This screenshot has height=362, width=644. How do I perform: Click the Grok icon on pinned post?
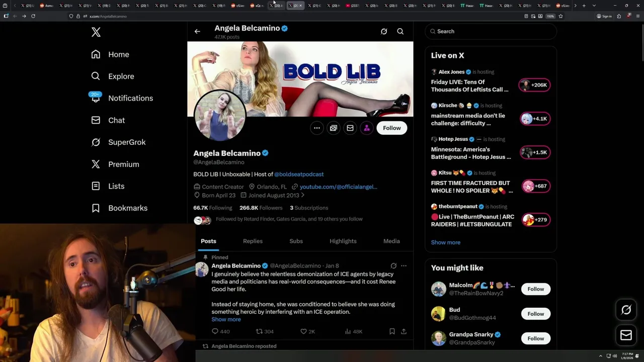tap(393, 265)
